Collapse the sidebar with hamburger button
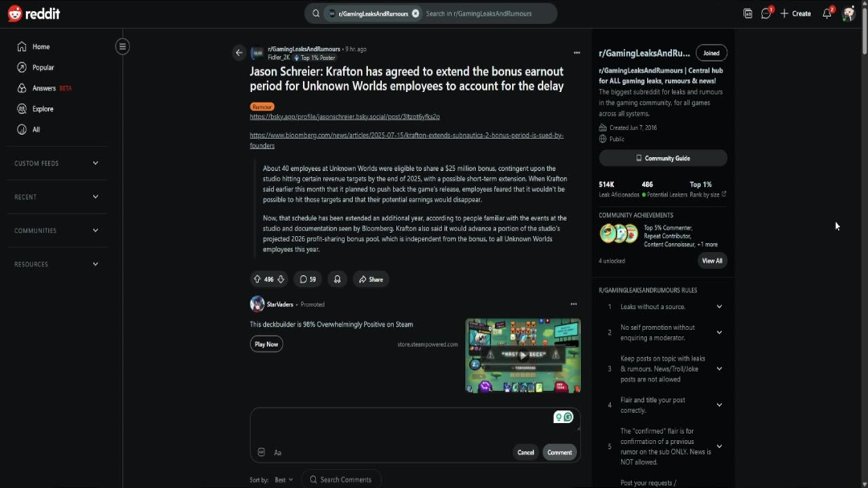Screen dimensions: 868x488 [x=122, y=47]
